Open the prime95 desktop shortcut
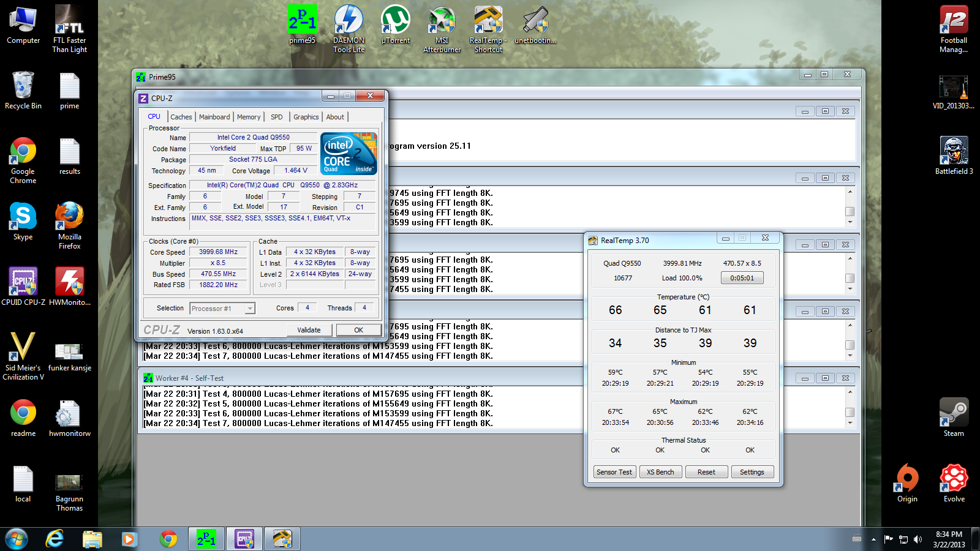This screenshot has width=980, height=551. (303, 25)
